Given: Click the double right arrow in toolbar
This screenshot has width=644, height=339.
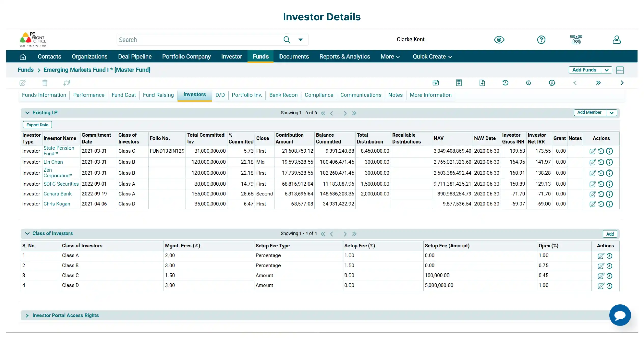Looking at the screenshot, I should 598,83.
